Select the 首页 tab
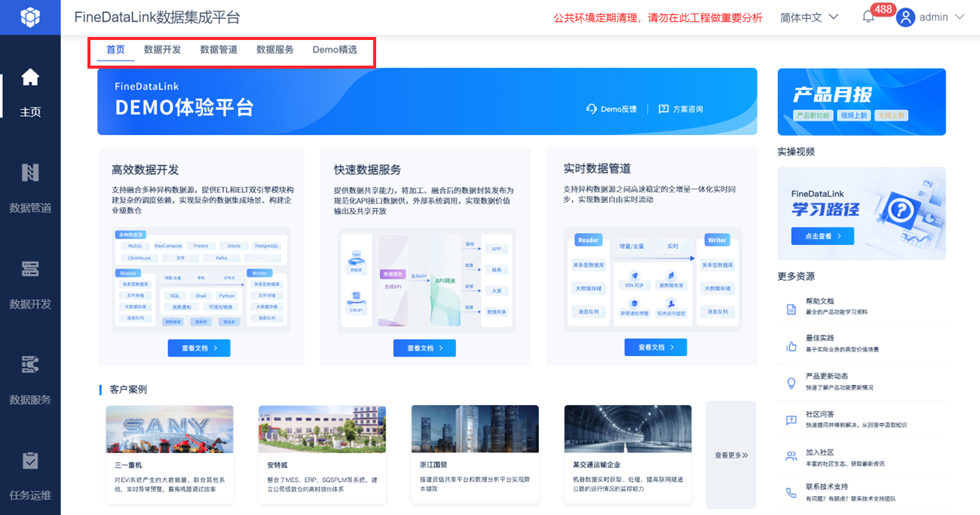Image resolution: width=980 pixels, height=515 pixels. click(115, 50)
